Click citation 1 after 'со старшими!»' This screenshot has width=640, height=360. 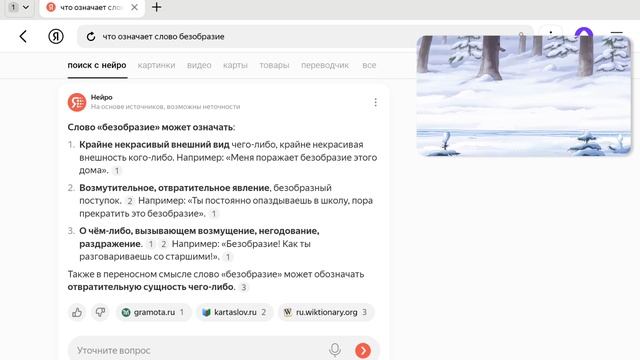click(x=228, y=257)
